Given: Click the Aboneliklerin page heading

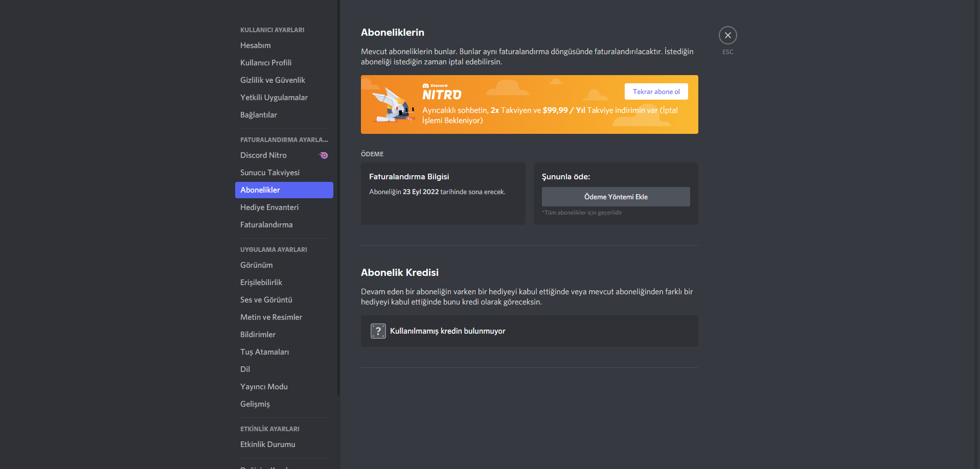Looking at the screenshot, I should click(393, 32).
